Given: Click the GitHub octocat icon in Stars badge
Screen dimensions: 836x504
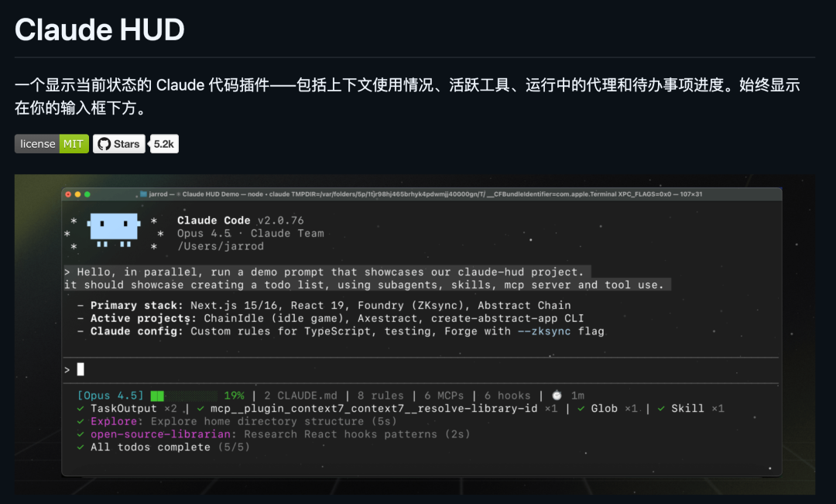Looking at the screenshot, I should [x=104, y=143].
